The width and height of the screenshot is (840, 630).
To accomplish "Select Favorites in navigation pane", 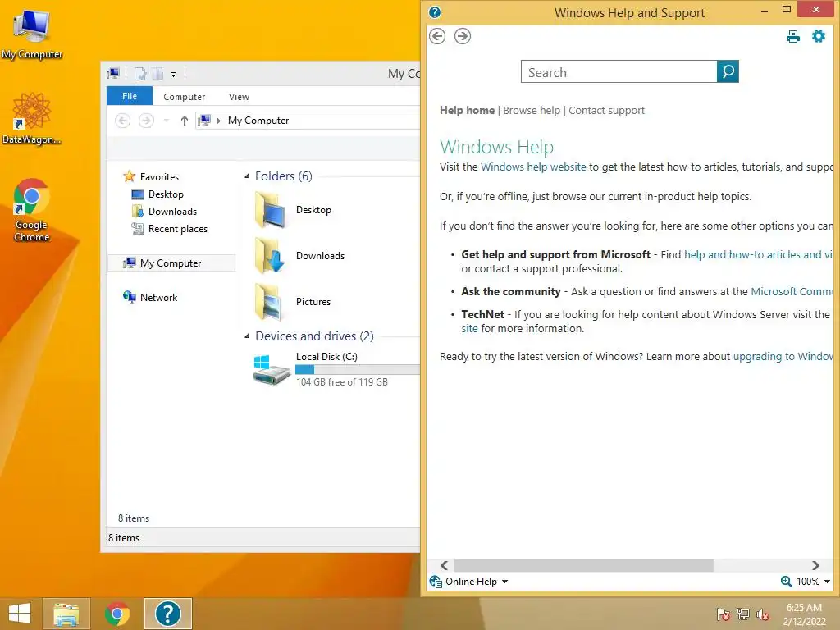I will [x=159, y=177].
